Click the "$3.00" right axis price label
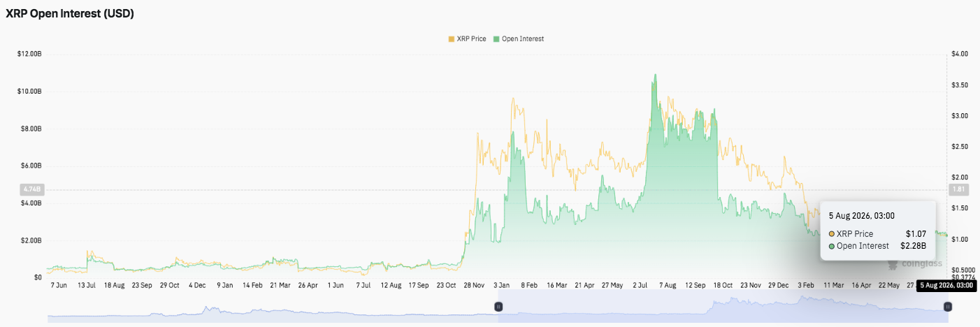The width and height of the screenshot is (980, 327). coord(959,115)
